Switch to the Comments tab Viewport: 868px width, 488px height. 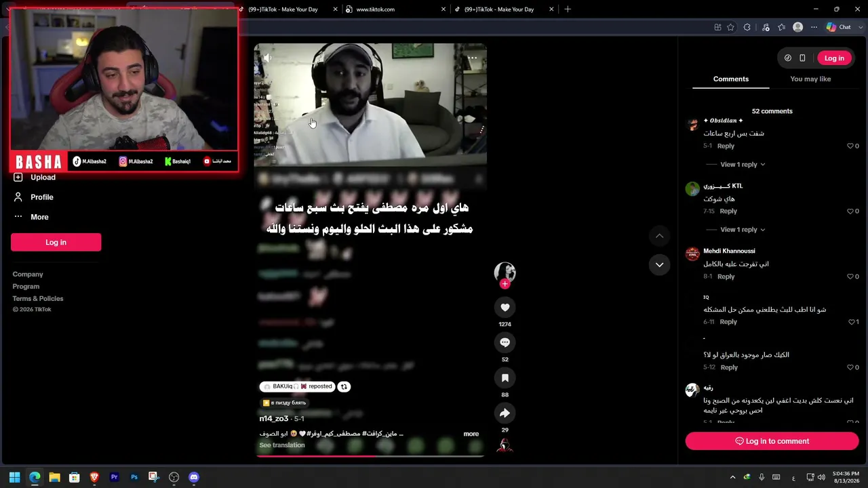pos(731,79)
